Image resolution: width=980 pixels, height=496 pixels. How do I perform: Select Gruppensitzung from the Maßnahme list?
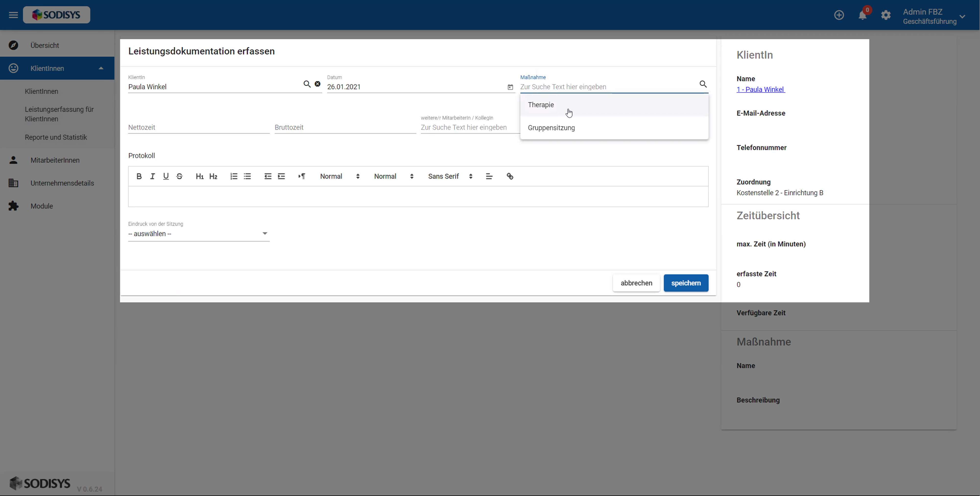614,128
